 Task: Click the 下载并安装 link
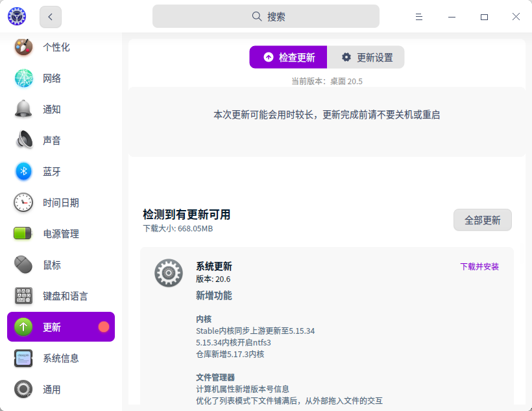(x=479, y=266)
